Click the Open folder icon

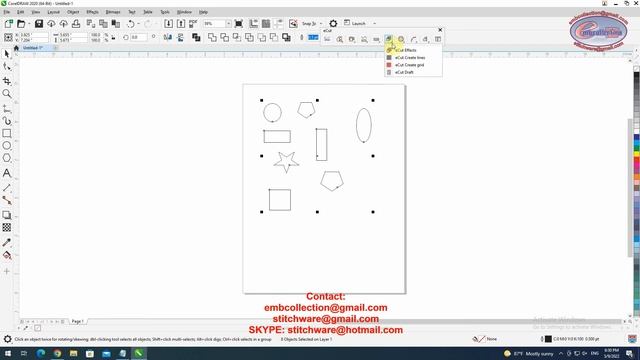pyautogui.click(x=21, y=24)
